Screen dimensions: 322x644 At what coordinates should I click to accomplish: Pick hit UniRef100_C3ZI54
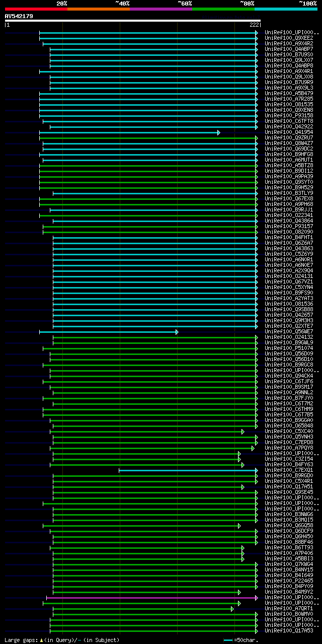click(x=289, y=459)
